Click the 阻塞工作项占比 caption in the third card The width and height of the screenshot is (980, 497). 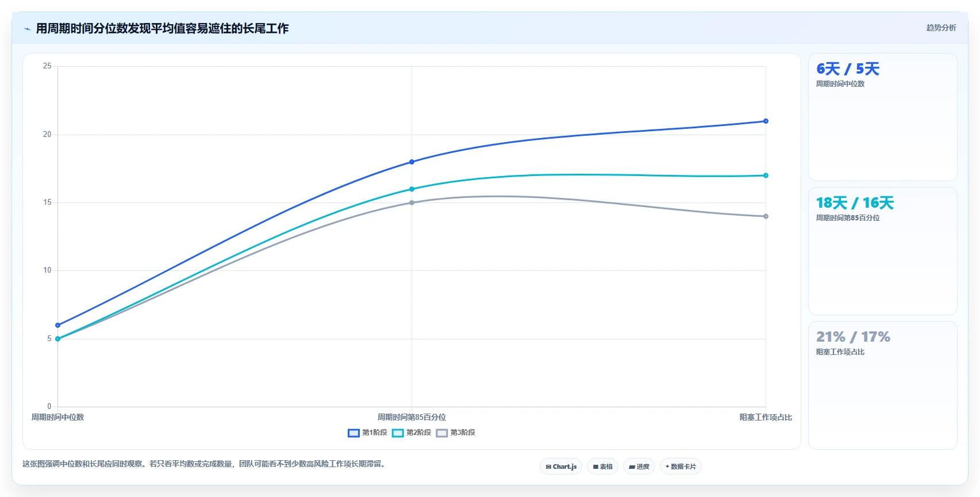pos(840,352)
